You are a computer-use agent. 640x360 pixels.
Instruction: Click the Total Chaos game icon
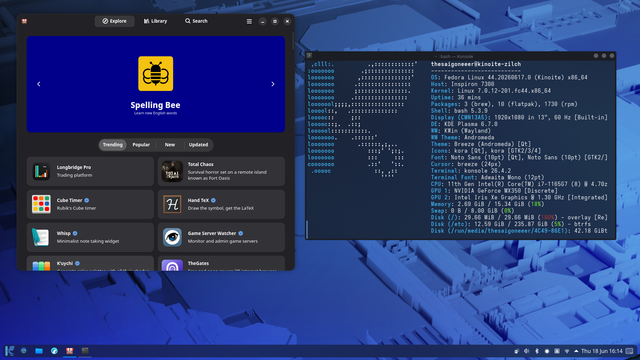pyautogui.click(x=172, y=171)
